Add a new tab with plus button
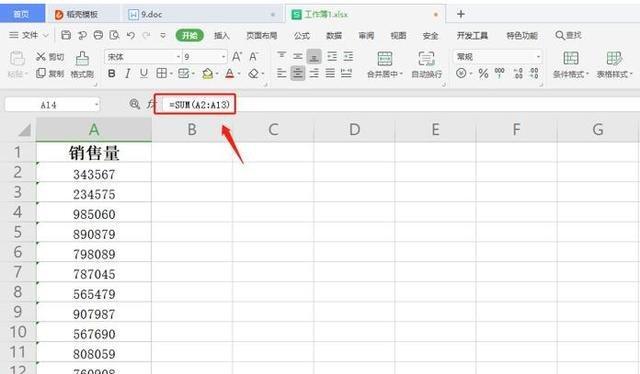Image resolution: width=640 pixels, height=374 pixels. [461, 14]
